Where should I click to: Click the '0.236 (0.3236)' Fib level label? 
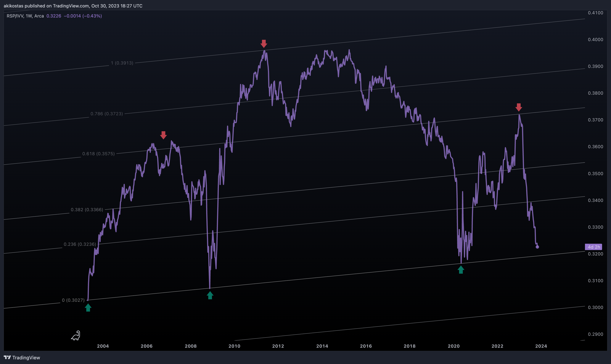[80, 244]
